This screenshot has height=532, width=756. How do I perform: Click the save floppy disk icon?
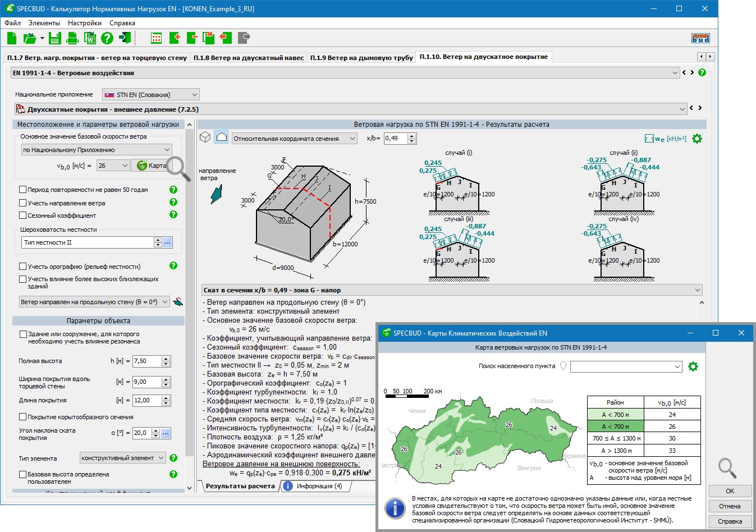tap(54, 38)
